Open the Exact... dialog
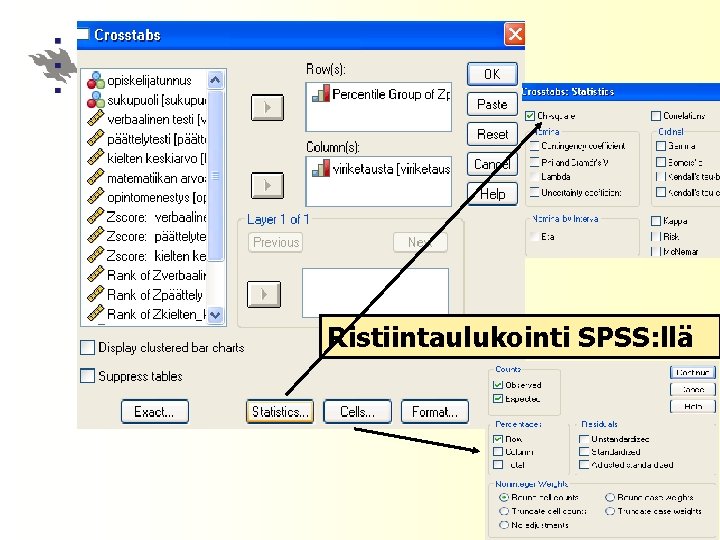The width and height of the screenshot is (720, 540). 155,411
